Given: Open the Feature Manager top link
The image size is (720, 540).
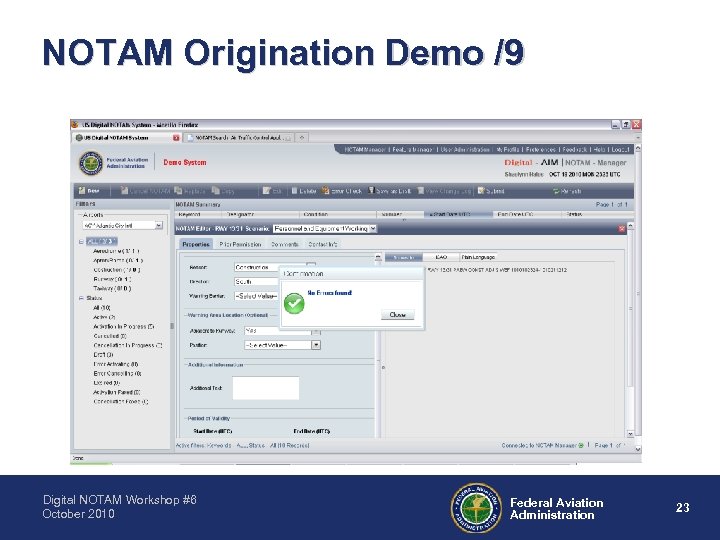Looking at the screenshot, I should (412, 150).
